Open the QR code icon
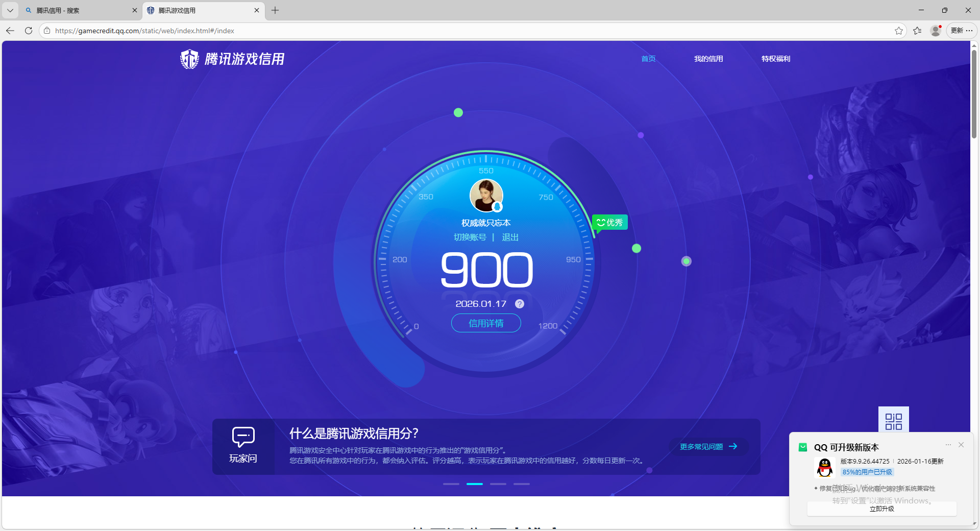This screenshot has width=980, height=531. [893, 421]
